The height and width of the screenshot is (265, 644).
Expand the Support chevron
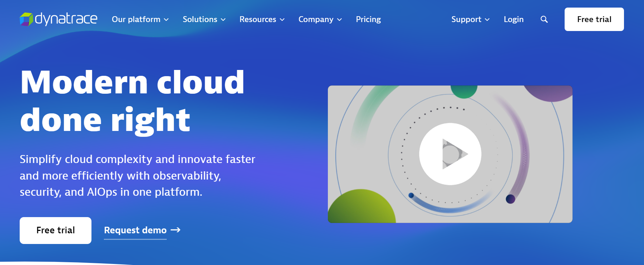pyautogui.click(x=487, y=20)
